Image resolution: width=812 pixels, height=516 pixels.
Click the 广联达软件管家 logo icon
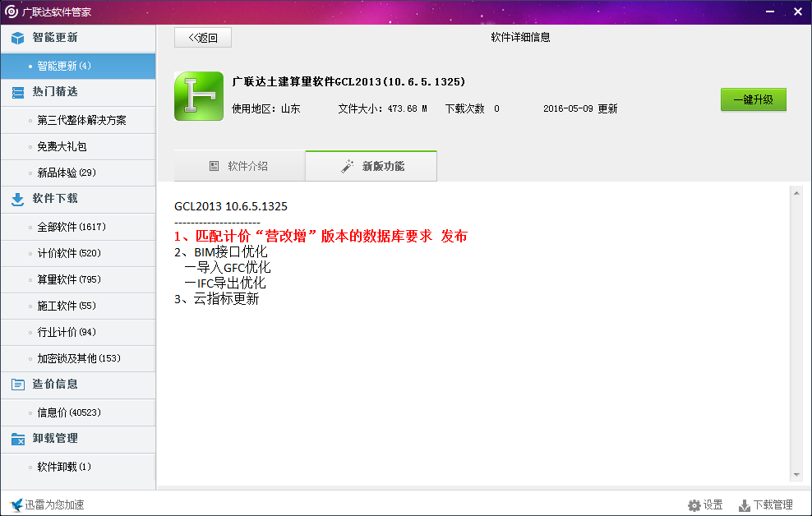click(11, 12)
